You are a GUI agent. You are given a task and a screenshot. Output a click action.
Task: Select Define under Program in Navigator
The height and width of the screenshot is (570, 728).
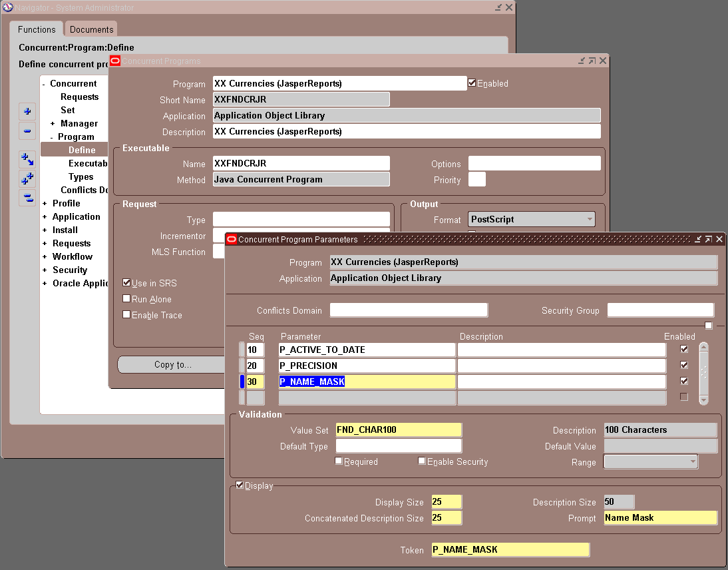point(82,150)
